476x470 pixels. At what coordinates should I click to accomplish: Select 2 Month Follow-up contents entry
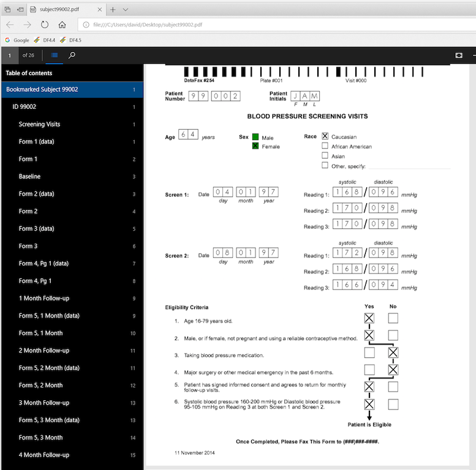[x=43, y=351]
